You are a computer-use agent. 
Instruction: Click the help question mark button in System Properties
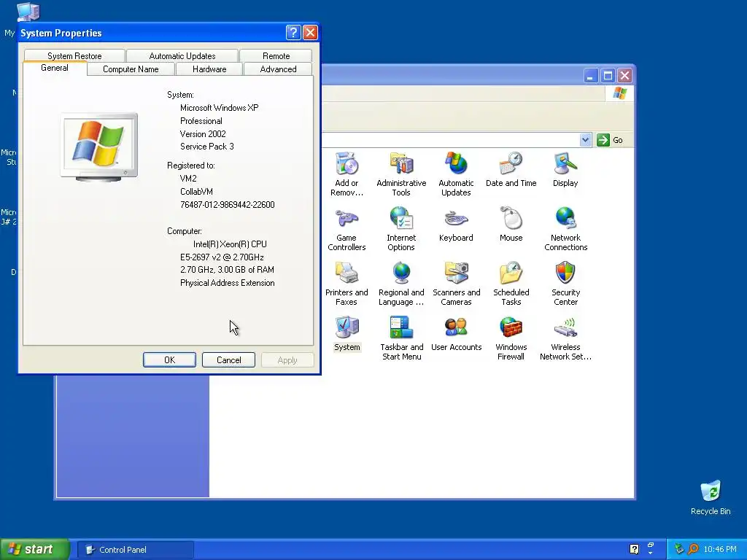click(x=293, y=32)
